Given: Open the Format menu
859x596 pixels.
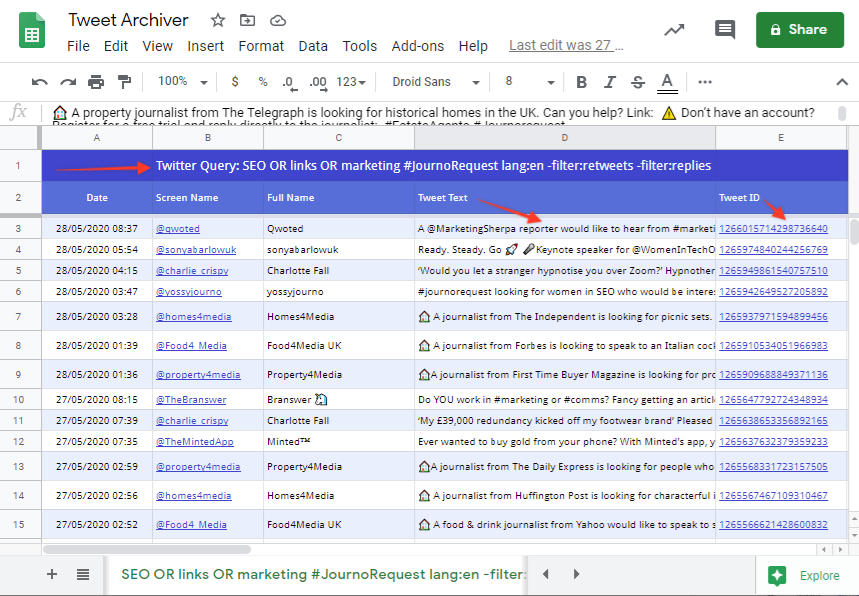Looking at the screenshot, I should click(261, 46).
